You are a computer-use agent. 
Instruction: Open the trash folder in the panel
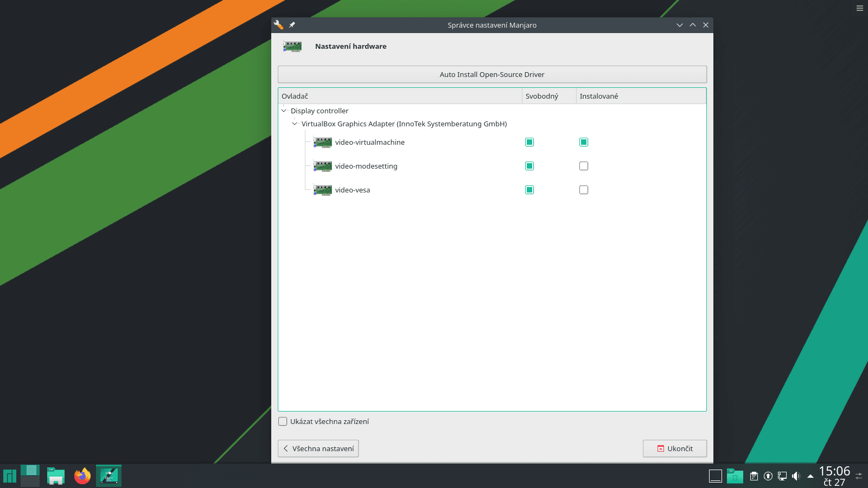click(735, 476)
